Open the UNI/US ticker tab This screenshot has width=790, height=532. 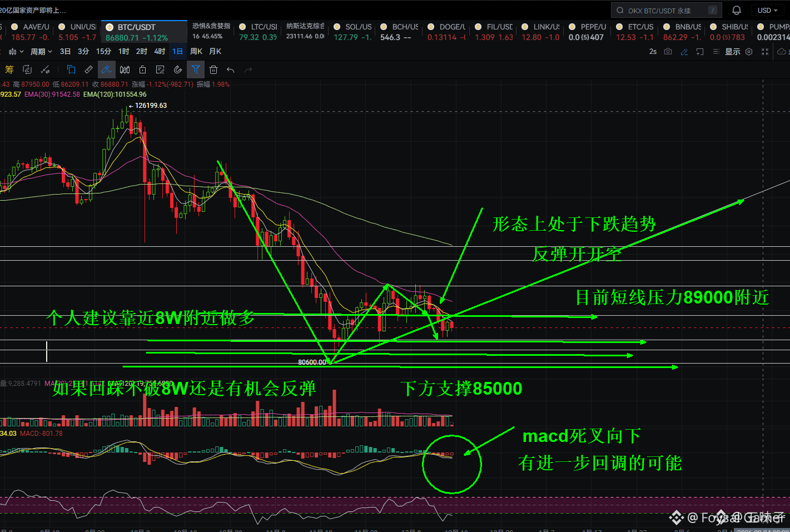tap(77, 32)
